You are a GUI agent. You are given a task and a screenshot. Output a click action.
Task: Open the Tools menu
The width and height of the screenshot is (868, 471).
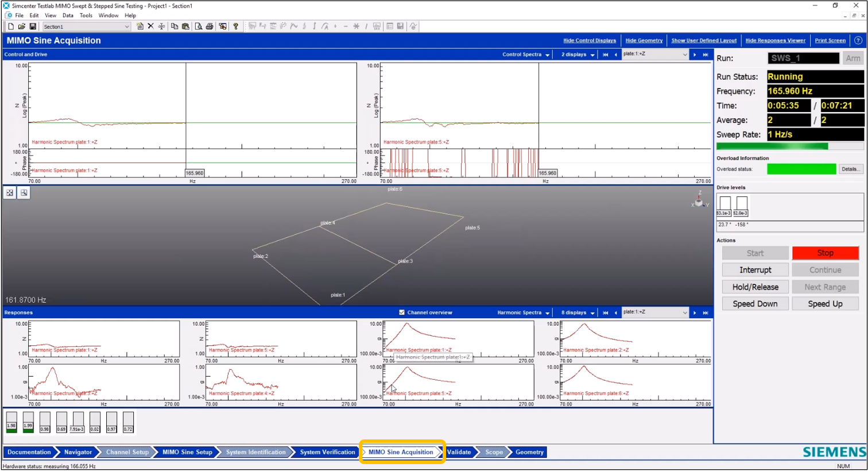[86, 16]
